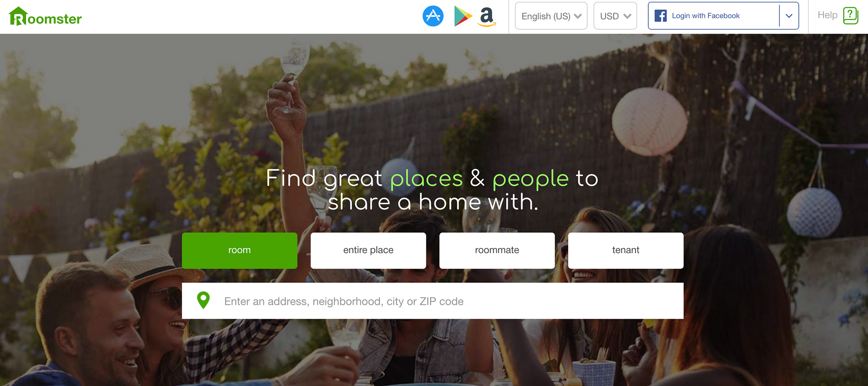Choose the tenant search option

pos(626,250)
